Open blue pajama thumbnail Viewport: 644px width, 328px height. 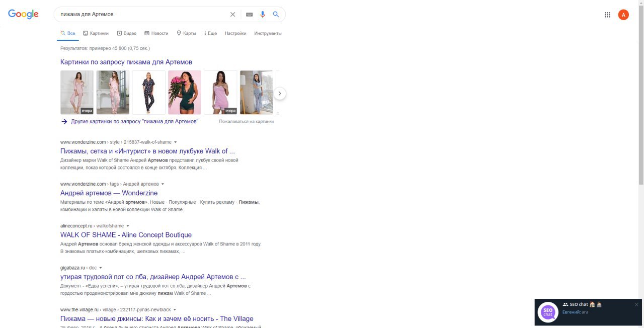pyautogui.click(x=257, y=93)
